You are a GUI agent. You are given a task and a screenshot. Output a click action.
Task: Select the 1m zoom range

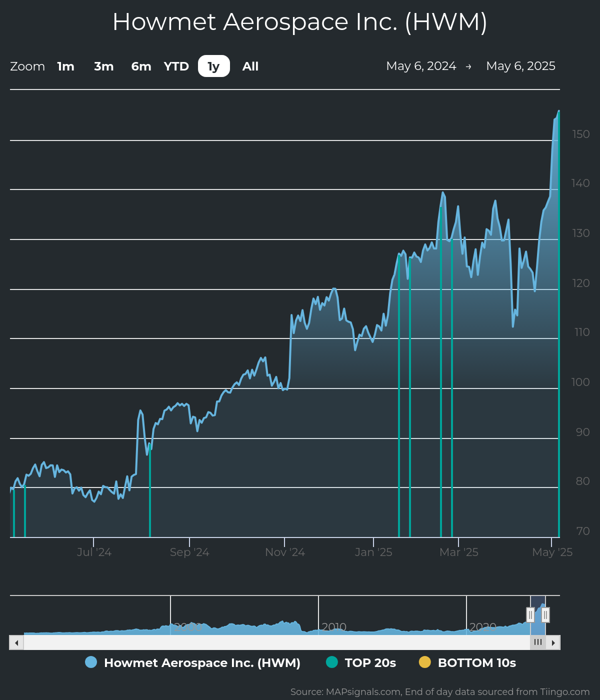pyautogui.click(x=65, y=66)
